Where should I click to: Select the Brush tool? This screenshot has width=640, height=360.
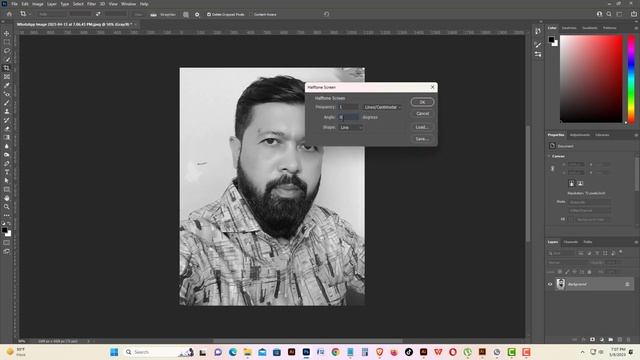coord(7,103)
